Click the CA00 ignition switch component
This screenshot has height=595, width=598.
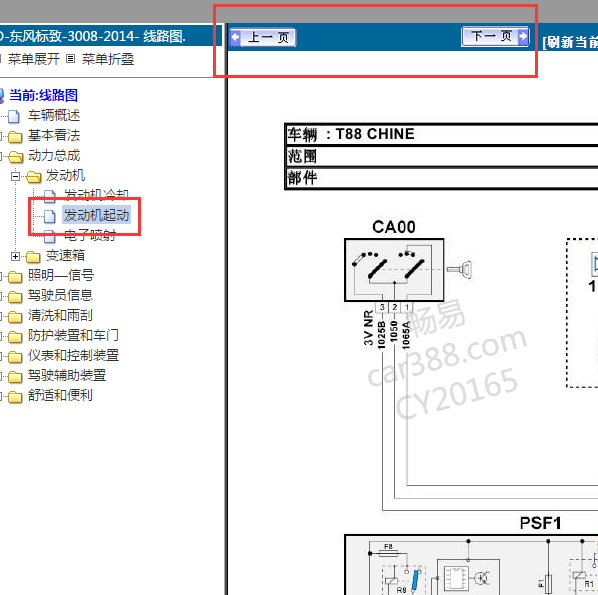pos(394,270)
